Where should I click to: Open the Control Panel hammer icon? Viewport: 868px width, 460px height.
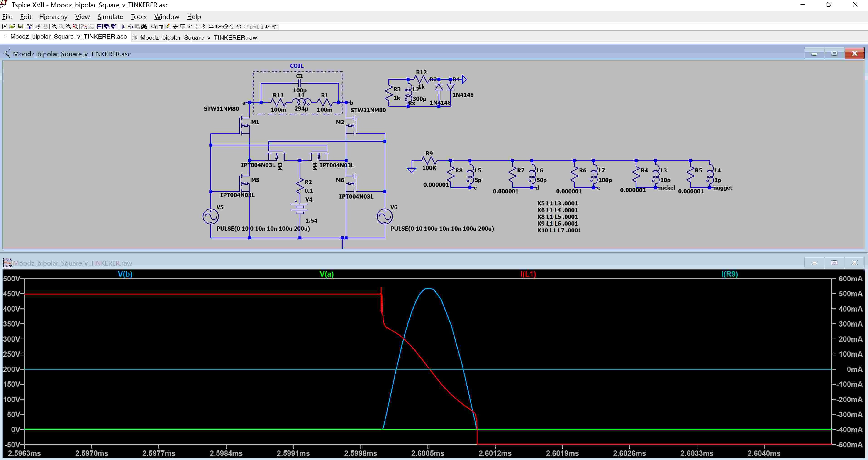click(30, 26)
